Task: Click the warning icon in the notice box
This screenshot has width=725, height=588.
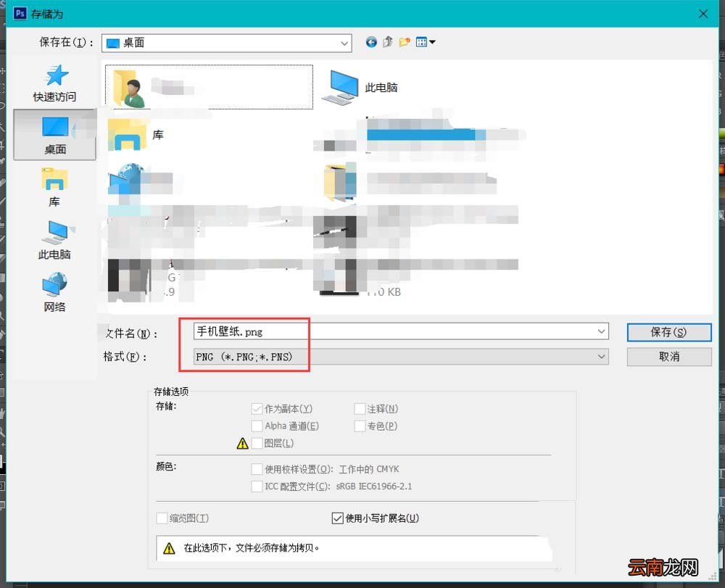Action: (x=169, y=548)
